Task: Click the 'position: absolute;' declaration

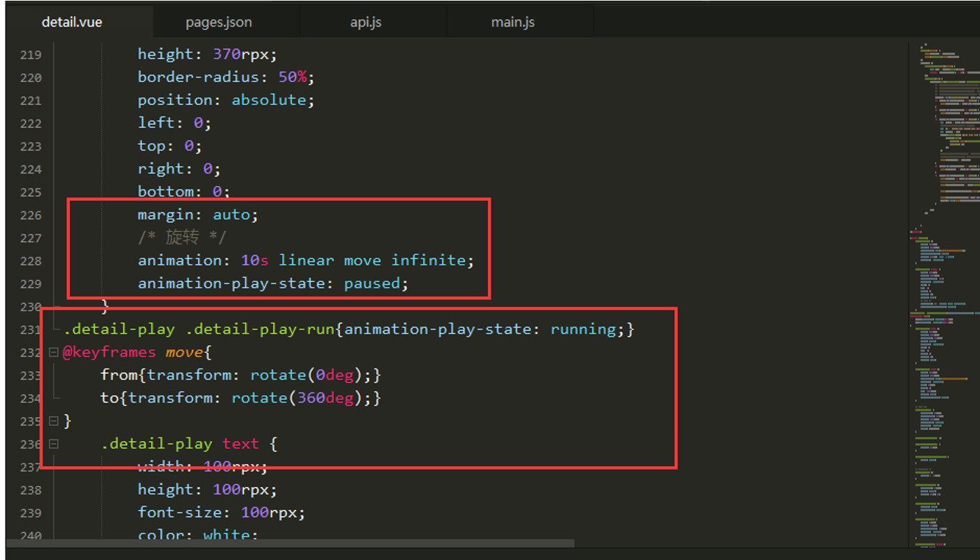Action: (x=226, y=100)
